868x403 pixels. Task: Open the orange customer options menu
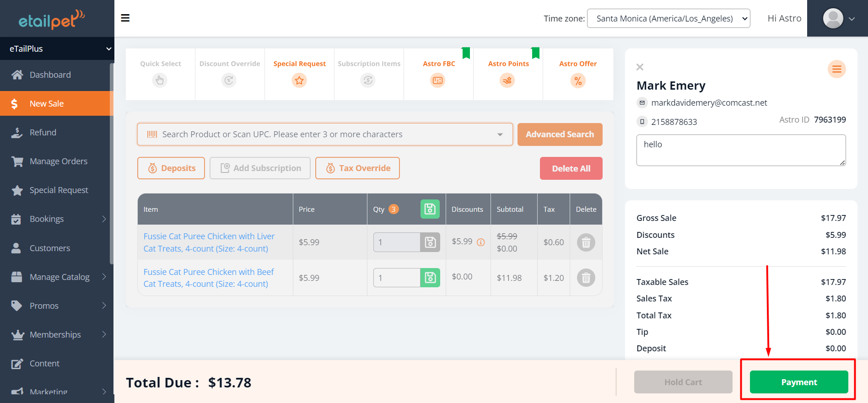836,69
